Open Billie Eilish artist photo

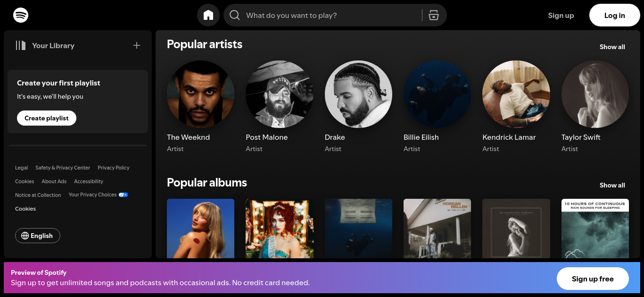[x=437, y=94]
